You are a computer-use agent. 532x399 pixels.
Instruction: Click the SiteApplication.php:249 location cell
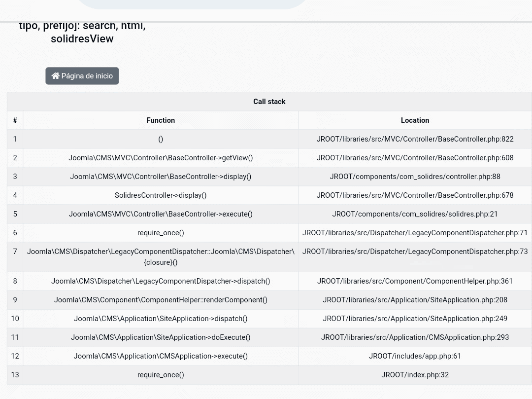point(415,319)
